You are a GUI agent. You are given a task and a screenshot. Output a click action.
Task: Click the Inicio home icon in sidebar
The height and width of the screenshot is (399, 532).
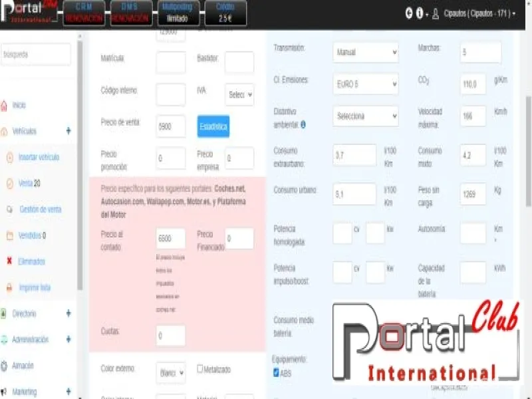[x=5, y=106]
